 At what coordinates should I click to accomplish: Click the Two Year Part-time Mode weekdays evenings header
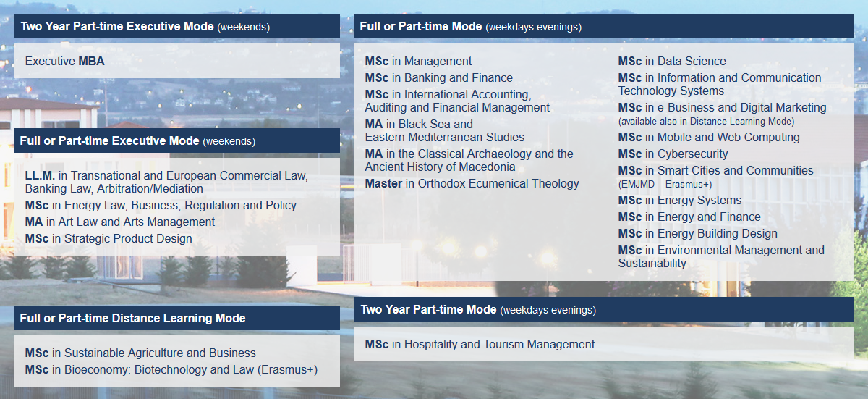pos(604,309)
